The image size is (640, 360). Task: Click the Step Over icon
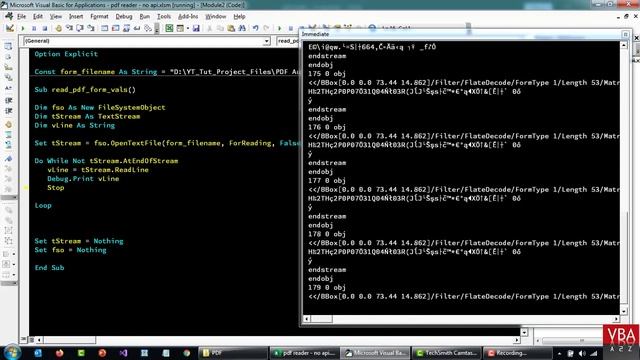[80, 28]
